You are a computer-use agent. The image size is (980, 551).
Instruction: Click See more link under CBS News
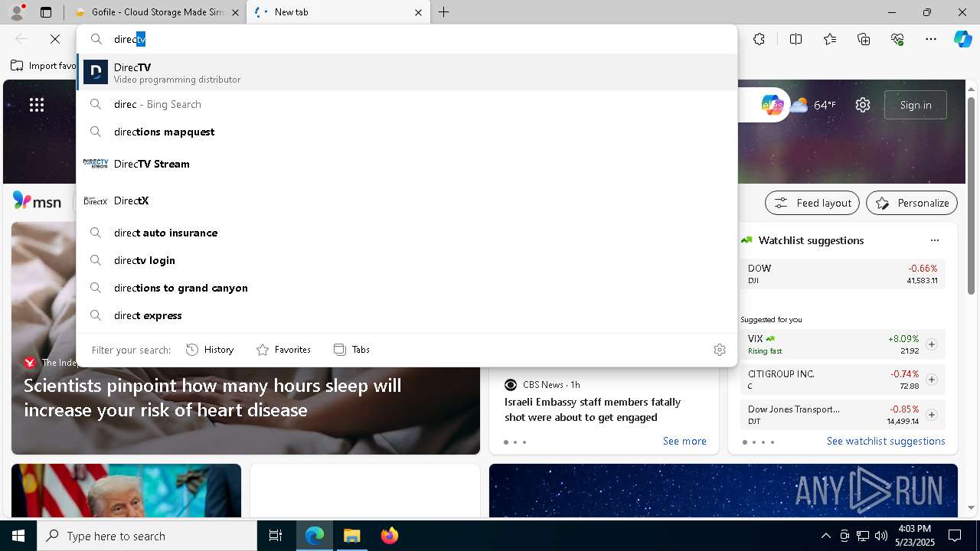coord(684,441)
